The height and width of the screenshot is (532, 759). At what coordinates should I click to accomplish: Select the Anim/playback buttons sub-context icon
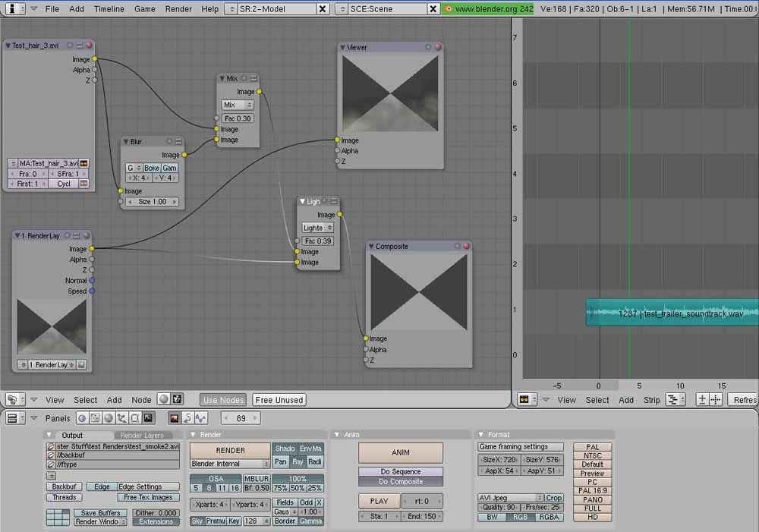pos(187,417)
